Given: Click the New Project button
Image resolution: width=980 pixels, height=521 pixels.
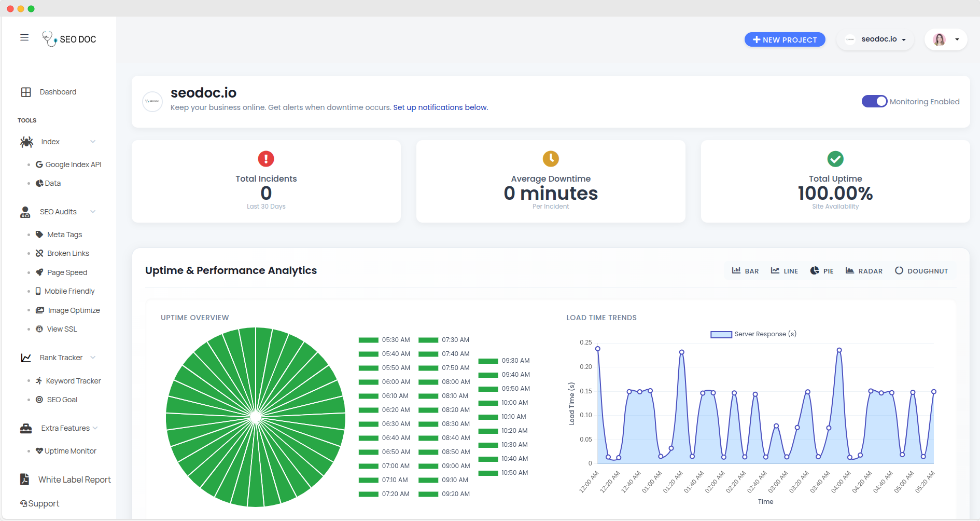Looking at the screenshot, I should [x=785, y=39].
